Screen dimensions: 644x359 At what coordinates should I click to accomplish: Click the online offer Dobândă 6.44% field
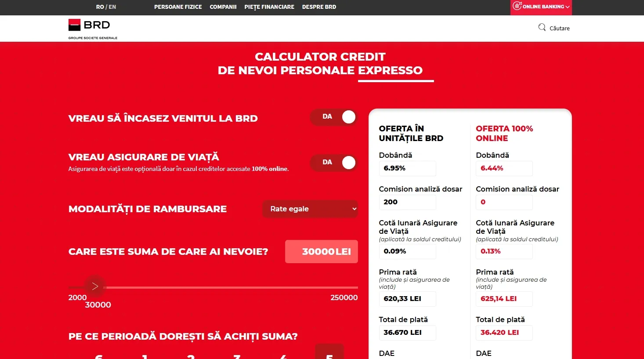pos(504,168)
